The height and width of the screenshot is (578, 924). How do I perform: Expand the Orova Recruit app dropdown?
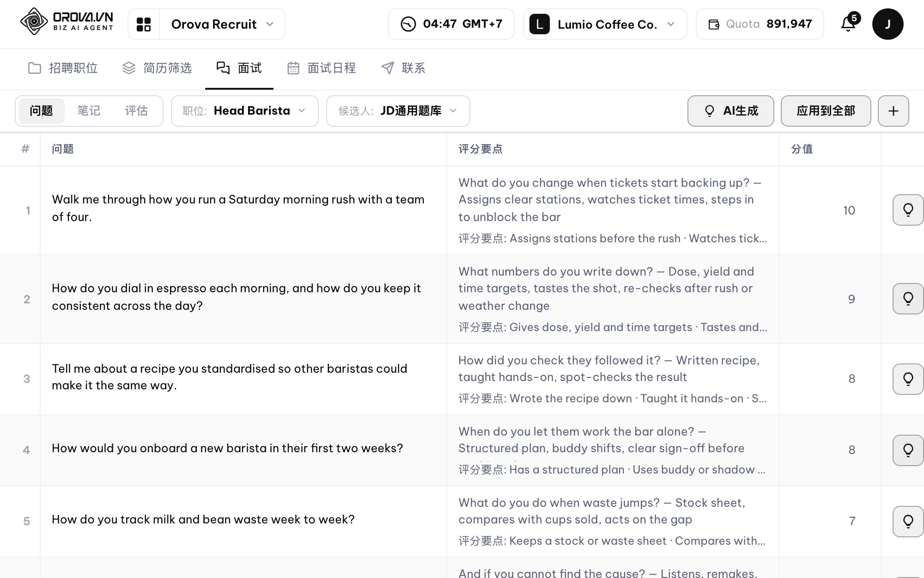tap(222, 24)
